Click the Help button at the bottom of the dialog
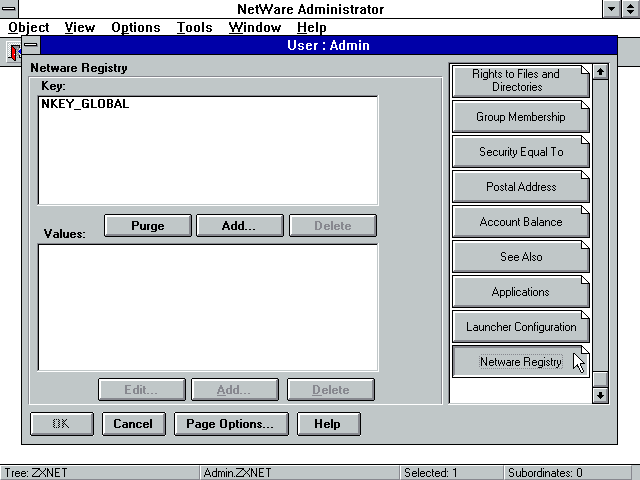 click(x=329, y=424)
